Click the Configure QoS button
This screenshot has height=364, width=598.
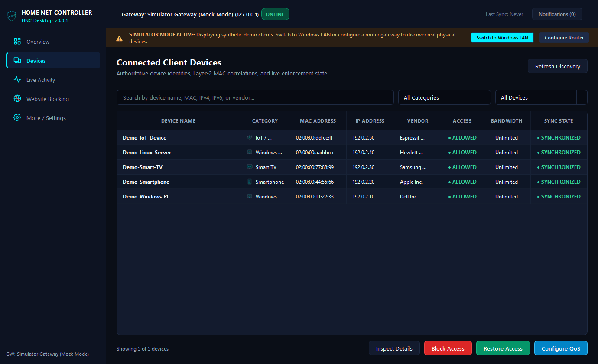tap(561, 348)
